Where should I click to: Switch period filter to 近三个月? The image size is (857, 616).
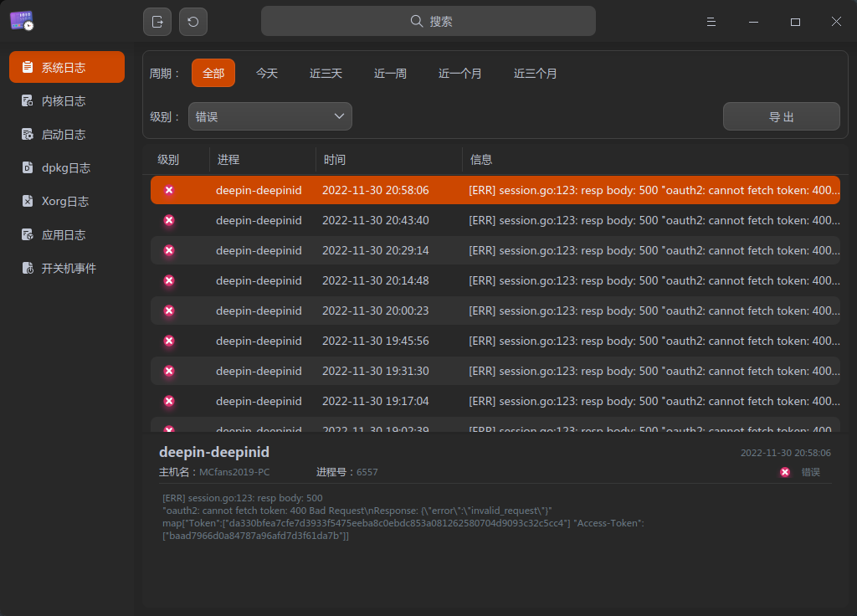point(536,73)
